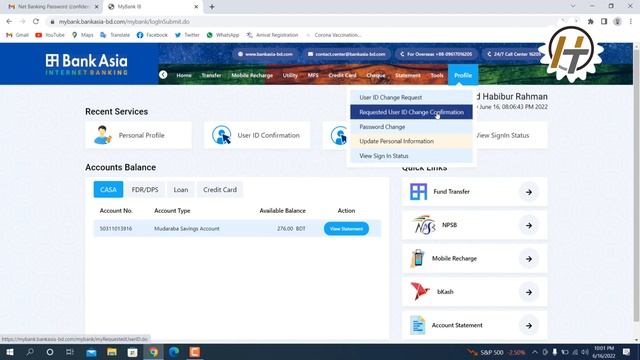Image resolution: width=640 pixels, height=360 pixels.
Task: Open the Mobile Recharge navigation menu
Action: [x=252, y=75]
